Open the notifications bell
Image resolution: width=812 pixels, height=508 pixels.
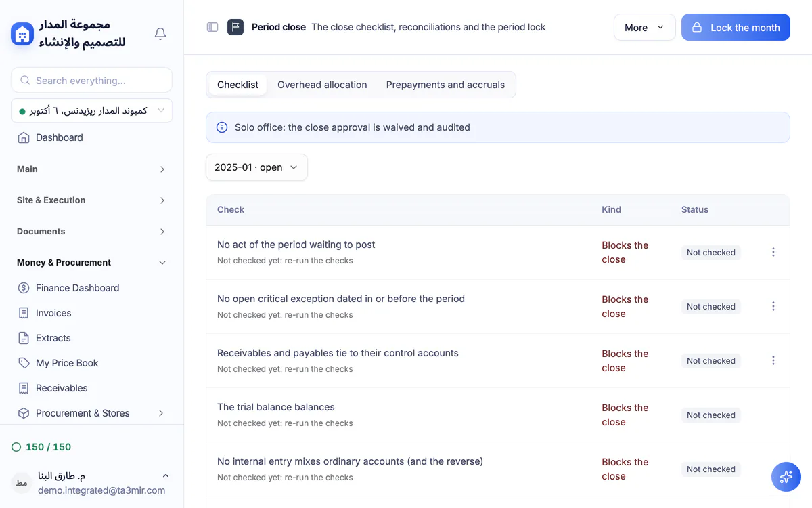pyautogui.click(x=160, y=34)
